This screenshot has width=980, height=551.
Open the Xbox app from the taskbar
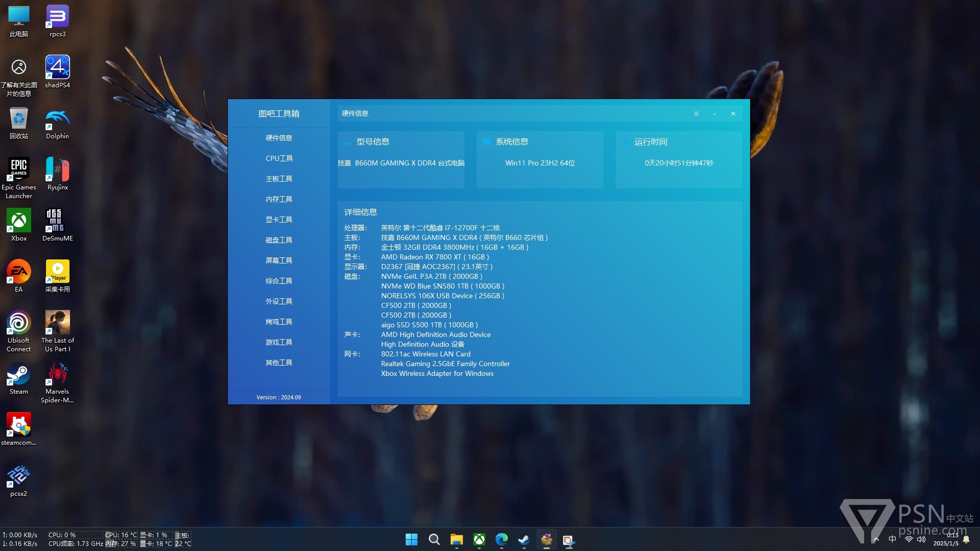point(479,539)
